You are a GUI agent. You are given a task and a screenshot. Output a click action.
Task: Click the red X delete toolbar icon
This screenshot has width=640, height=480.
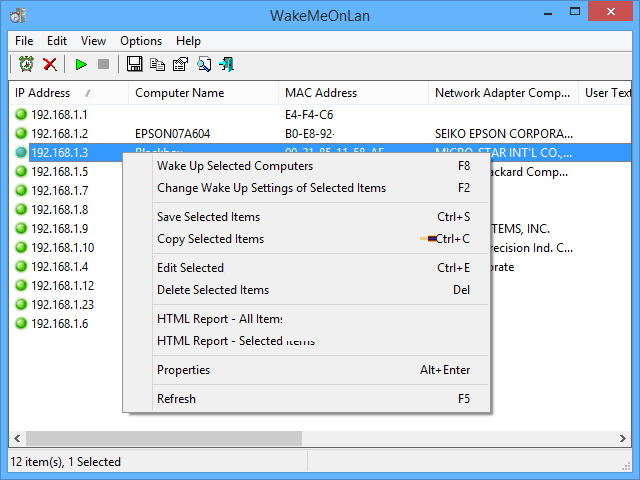[x=49, y=65]
